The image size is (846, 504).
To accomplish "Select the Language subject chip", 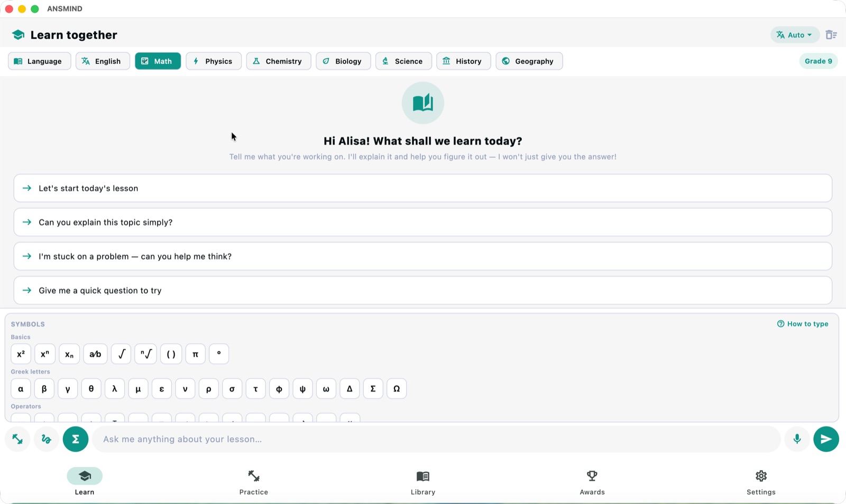I will point(40,61).
